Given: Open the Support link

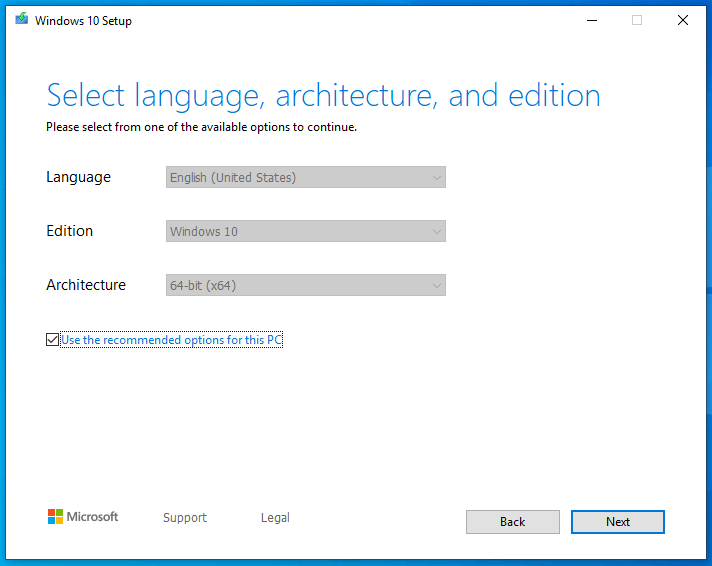Looking at the screenshot, I should pyautogui.click(x=185, y=518).
